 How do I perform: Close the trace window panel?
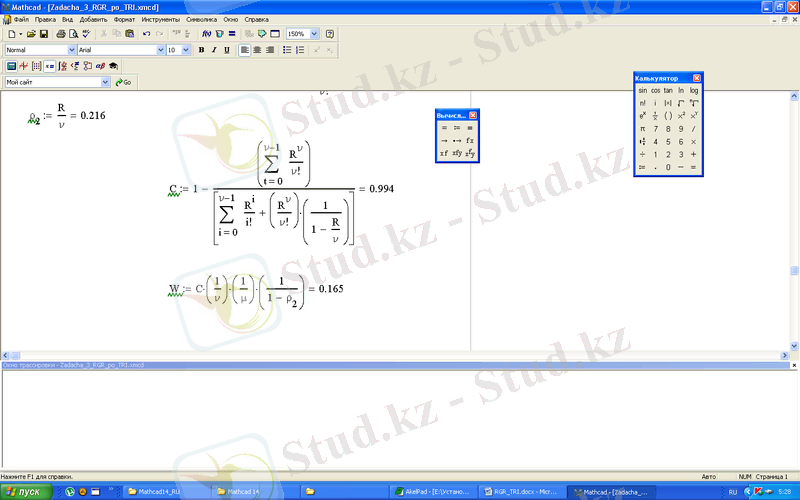pos(794,365)
